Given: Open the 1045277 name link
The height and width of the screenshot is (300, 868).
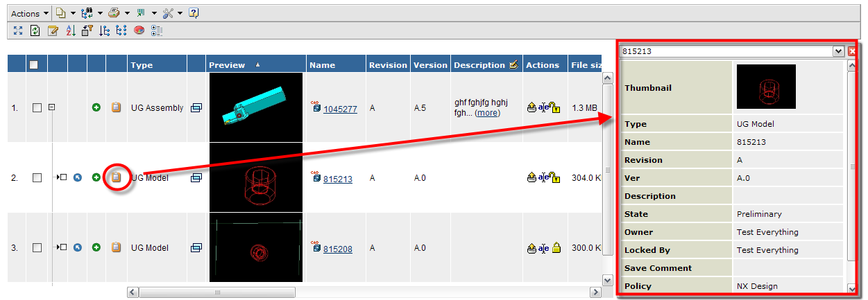Looking at the screenshot, I should 340,109.
